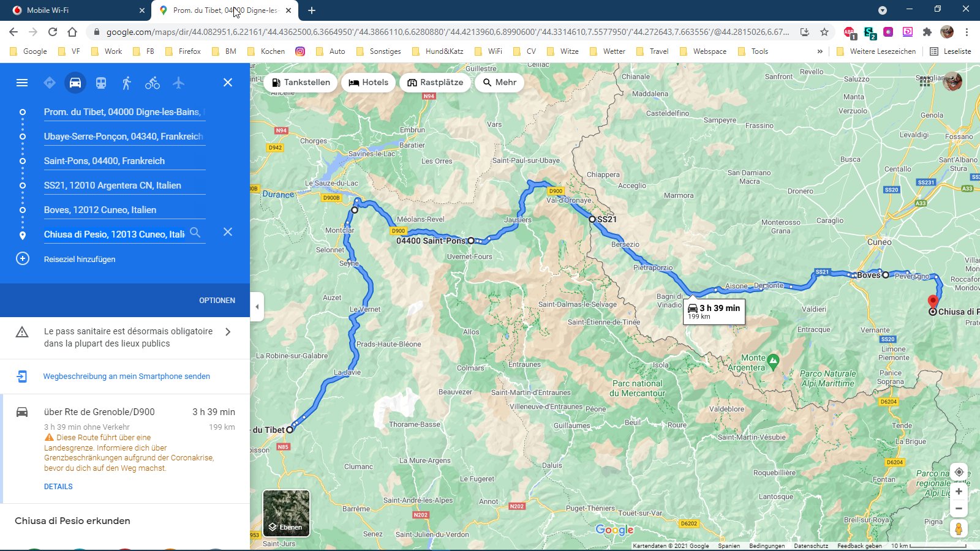Center map on my location
980x551 pixels.
(959, 472)
